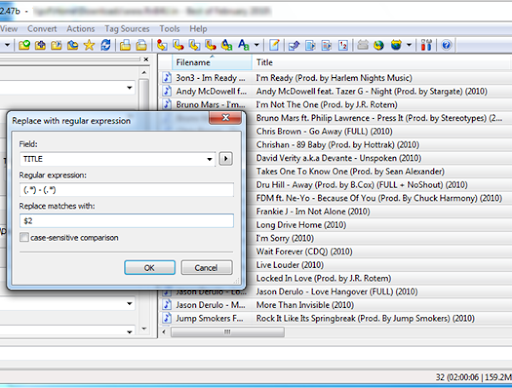Click the plain folder icon beside Add directory

[x=56, y=45]
